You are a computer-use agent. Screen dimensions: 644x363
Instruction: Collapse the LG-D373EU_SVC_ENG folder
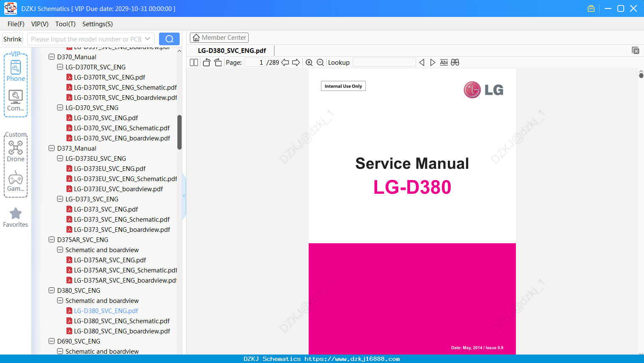coord(60,158)
